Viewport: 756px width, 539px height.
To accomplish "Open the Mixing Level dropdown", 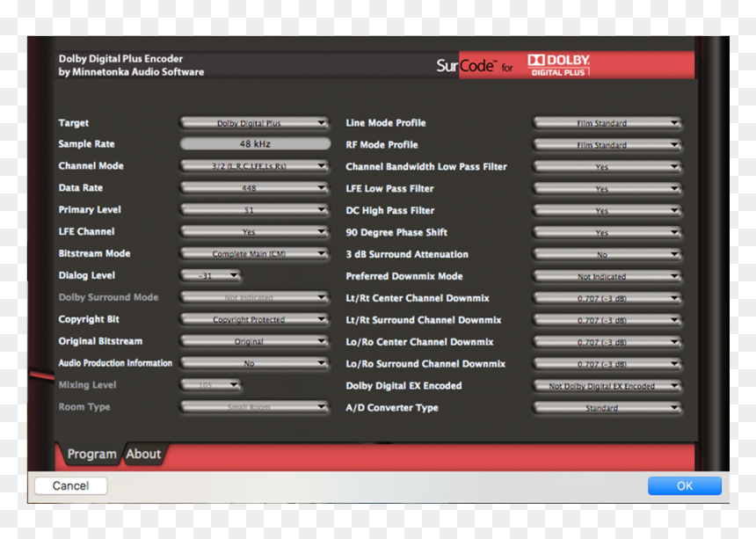I will pos(211,385).
